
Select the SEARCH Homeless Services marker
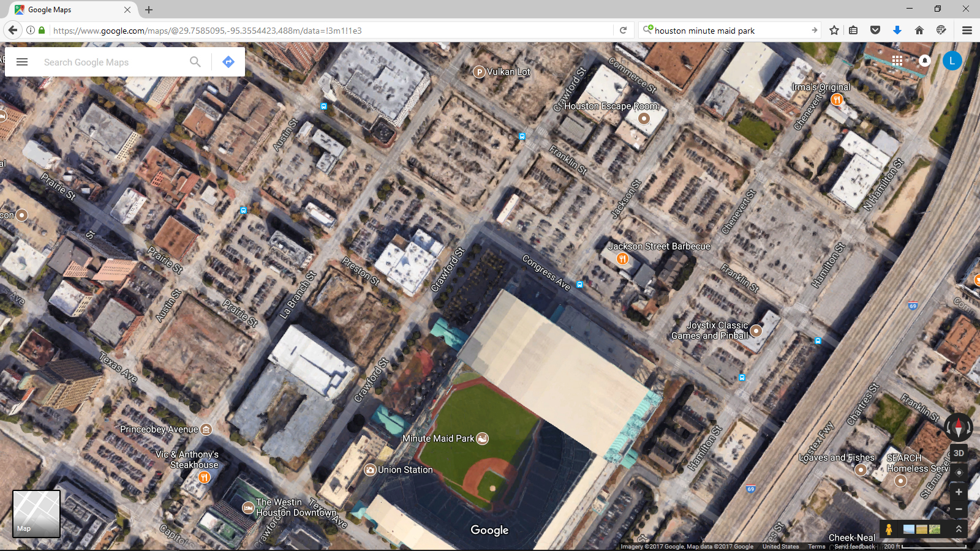[x=900, y=481]
